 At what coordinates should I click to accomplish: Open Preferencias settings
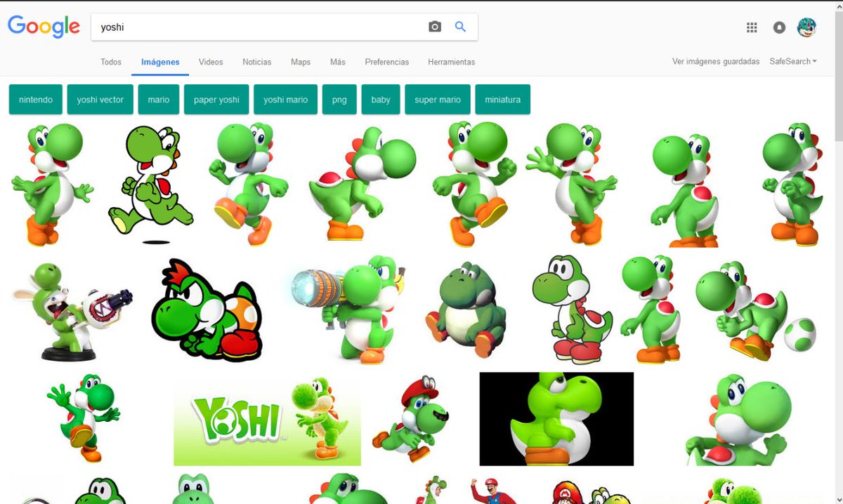[x=386, y=62]
